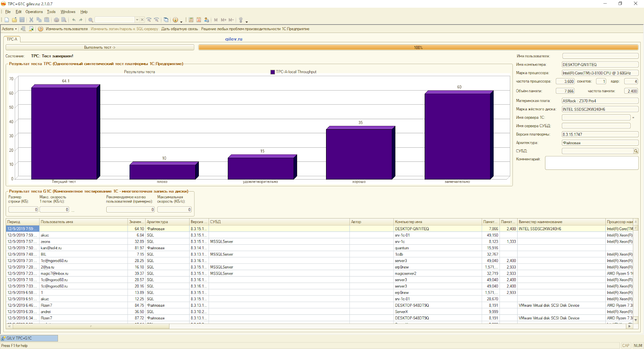Click the Paste clipboard icon
The height and width of the screenshot is (349, 644).
coord(47,20)
